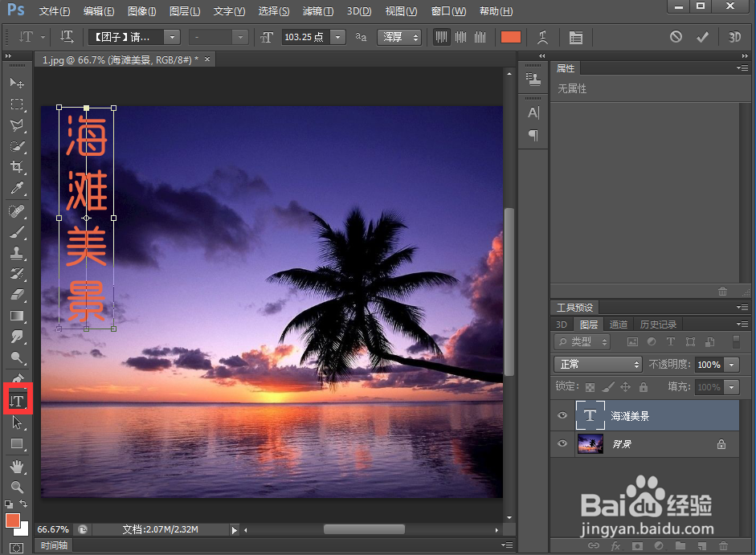The width and height of the screenshot is (756, 555).
Task: Set top-aligned vertical text
Action: 441,37
